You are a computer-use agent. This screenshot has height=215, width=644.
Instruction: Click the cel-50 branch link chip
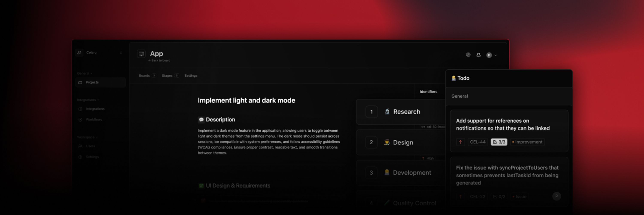click(x=433, y=127)
